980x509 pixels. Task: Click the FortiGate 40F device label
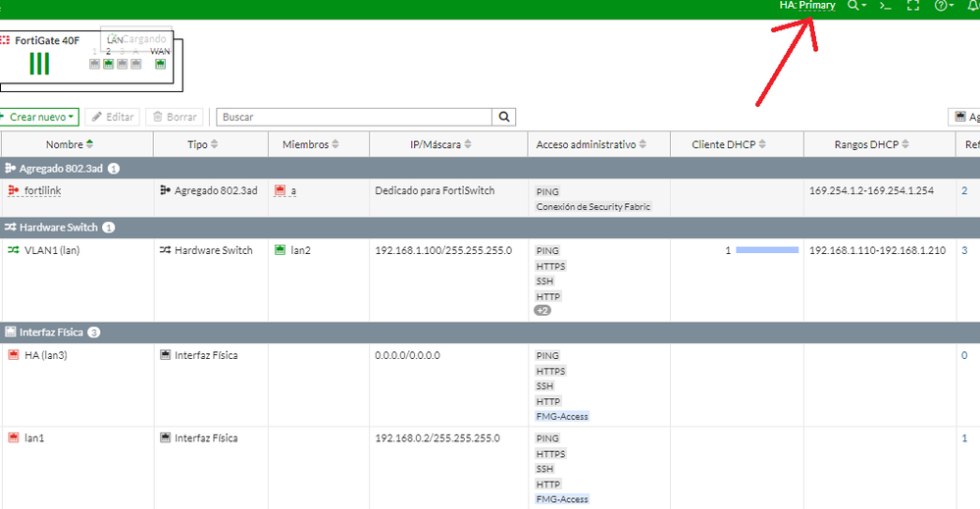pyautogui.click(x=47, y=40)
